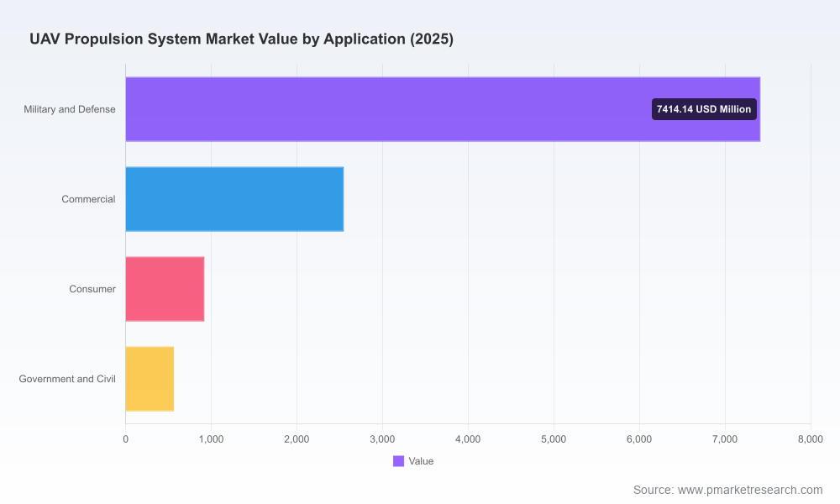Screen dimensions: 840x504
Task: Select the blue Commercial bar
Action: (234, 199)
